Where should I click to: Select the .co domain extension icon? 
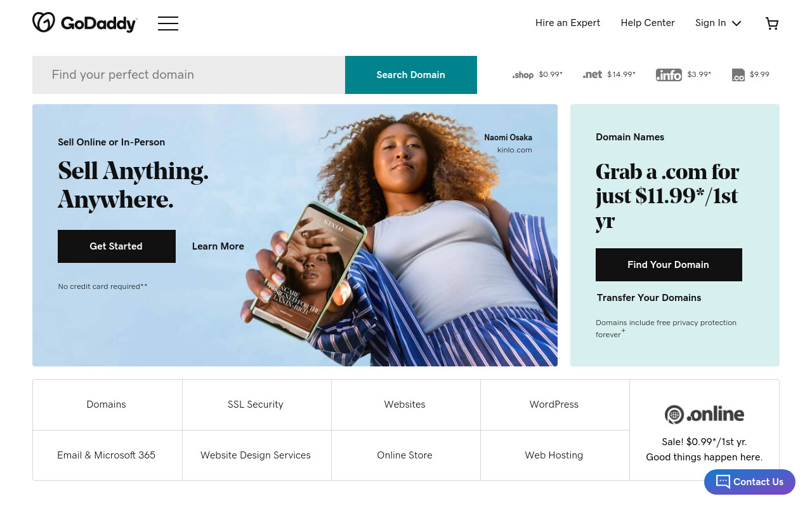click(738, 75)
